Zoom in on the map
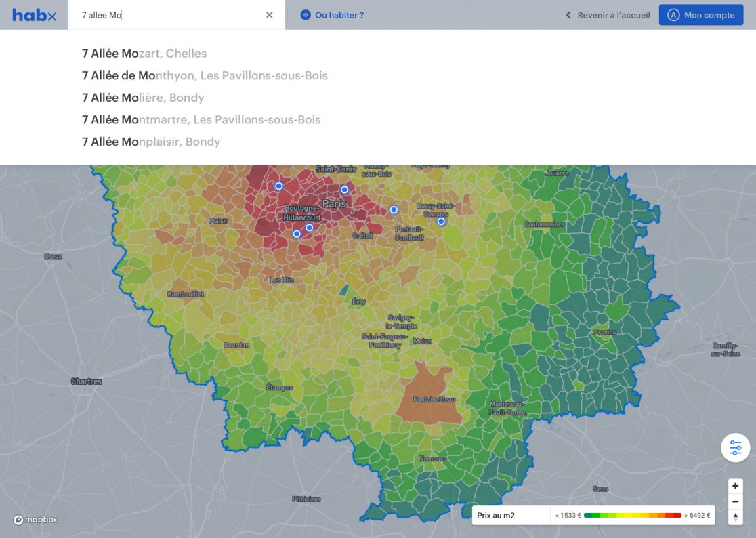This screenshot has height=538, width=756. click(735, 486)
